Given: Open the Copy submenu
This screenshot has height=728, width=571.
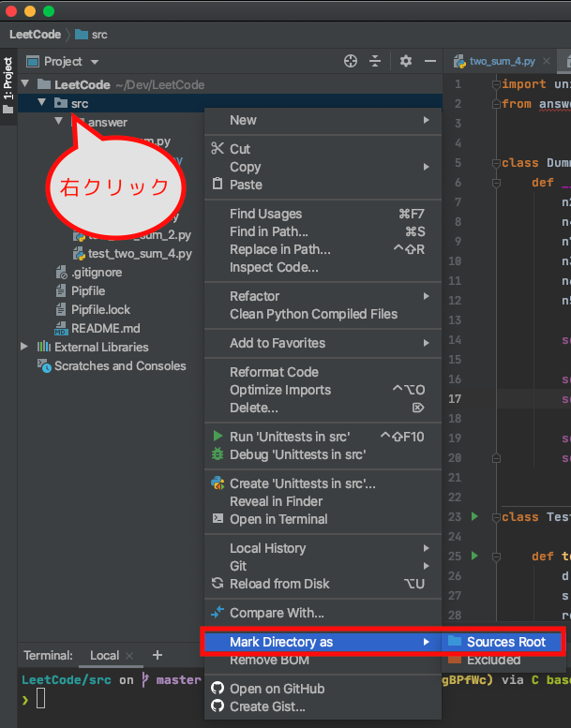Looking at the screenshot, I should (x=323, y=167).
